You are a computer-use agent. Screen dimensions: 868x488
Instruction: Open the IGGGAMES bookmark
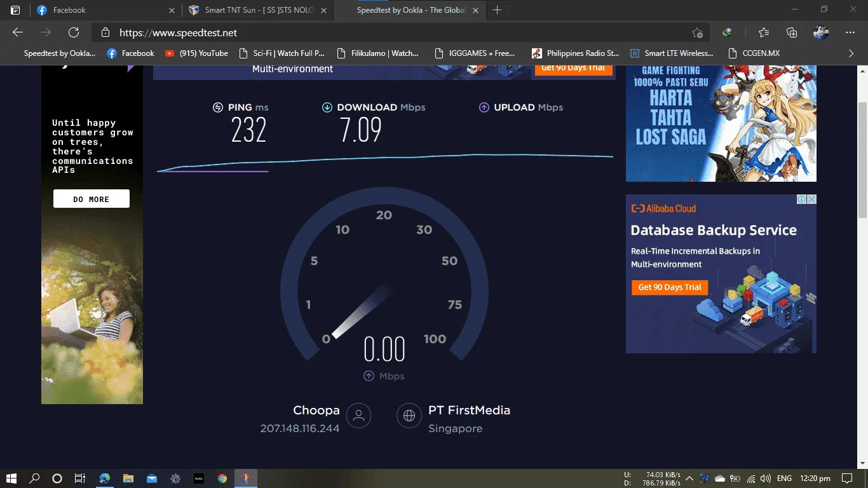(474, 53)
